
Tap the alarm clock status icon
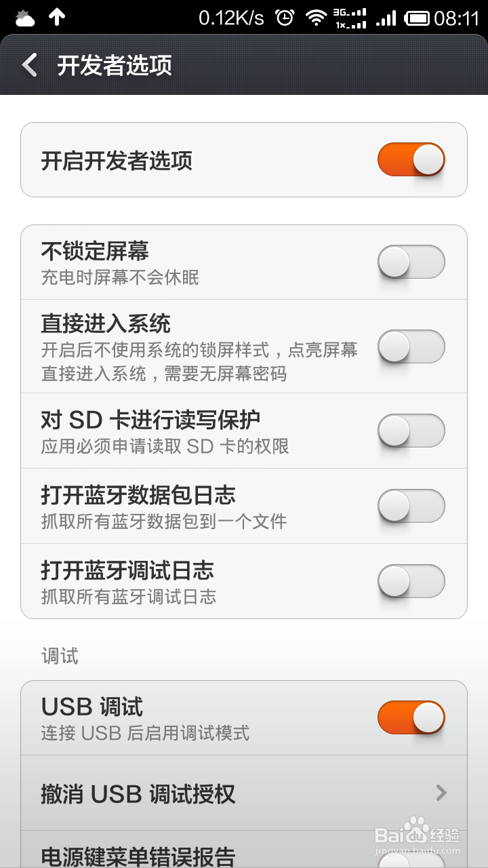[x=285, y=18]
